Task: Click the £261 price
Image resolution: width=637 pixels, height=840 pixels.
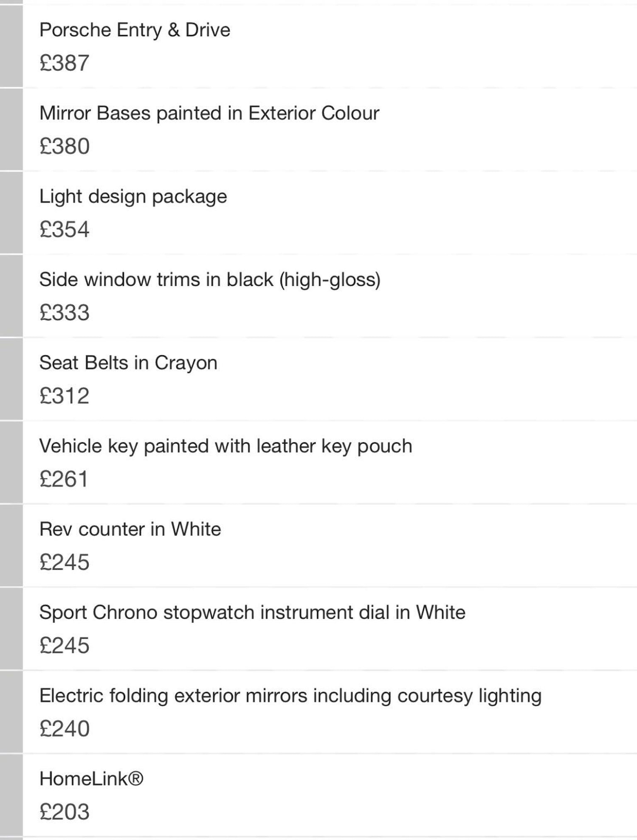Action: pyautogui.click(x=64, y=479)
